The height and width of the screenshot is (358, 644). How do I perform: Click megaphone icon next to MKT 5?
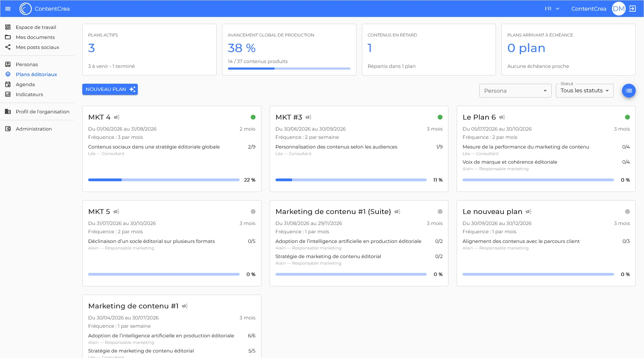point(116,212)
